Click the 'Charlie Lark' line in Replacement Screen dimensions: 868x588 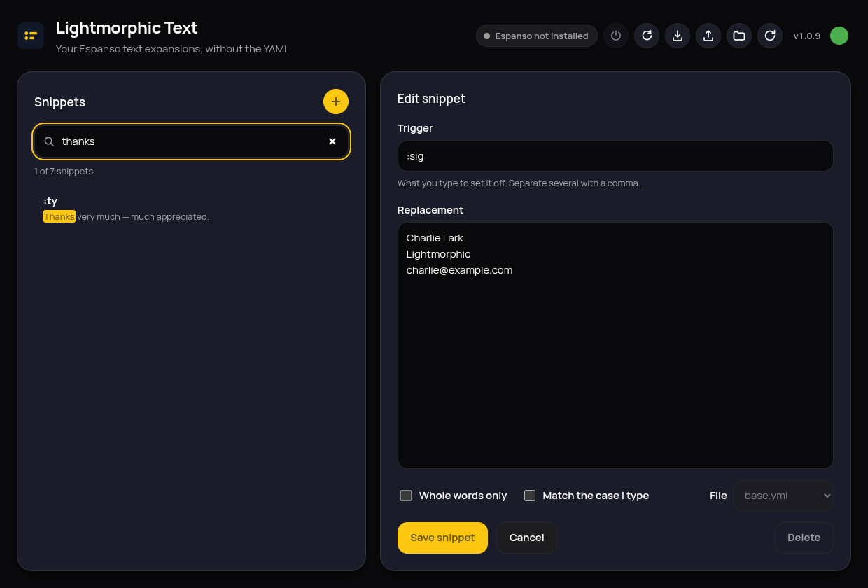[x=435, y=238]
